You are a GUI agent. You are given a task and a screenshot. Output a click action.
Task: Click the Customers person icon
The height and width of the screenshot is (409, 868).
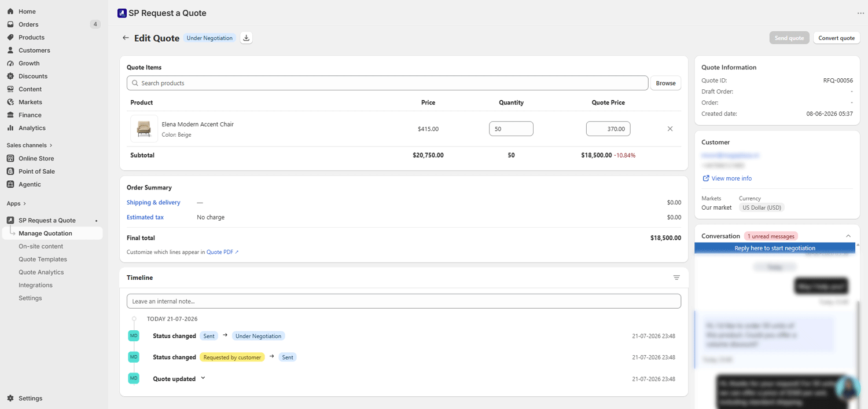pos(10,50)
